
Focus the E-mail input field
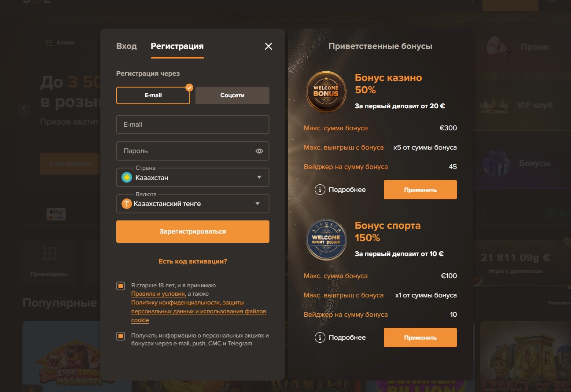(x=193, y=125)
